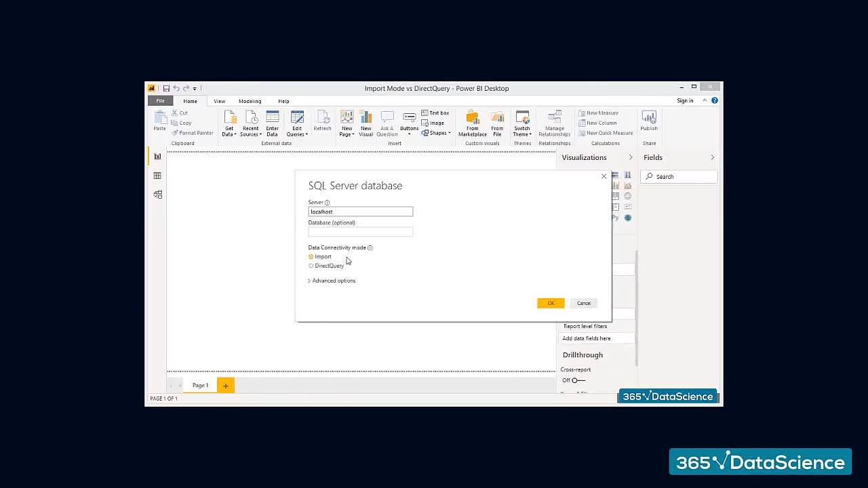Image resolution: width=868 pixels, height=488 pixels.
Task: Click Copy in the Clipboard group
Action: tap(182, 123)
